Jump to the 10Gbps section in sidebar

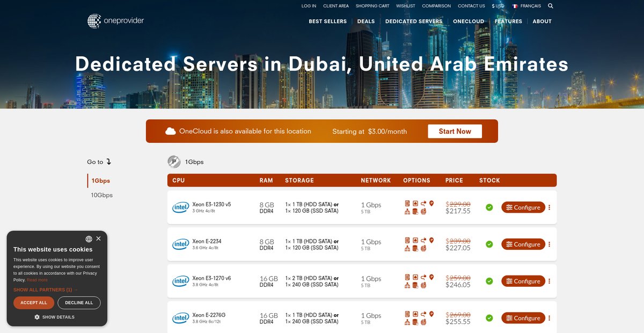pyautogui.click(x=102, y=195)
